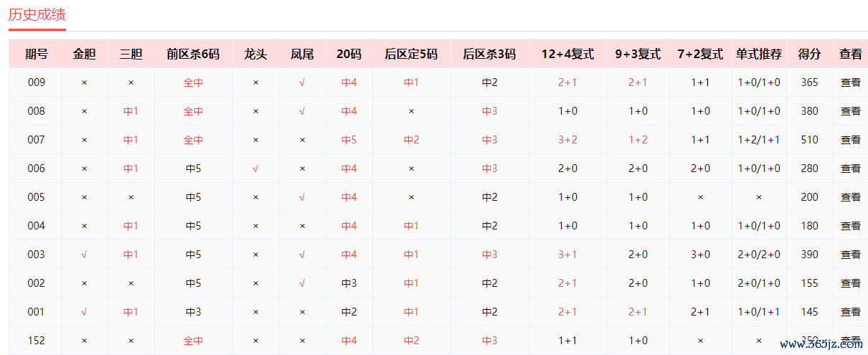
Task: Open the 查看 link in row 005
Action: pyautogui.click(x=850, y=197)
